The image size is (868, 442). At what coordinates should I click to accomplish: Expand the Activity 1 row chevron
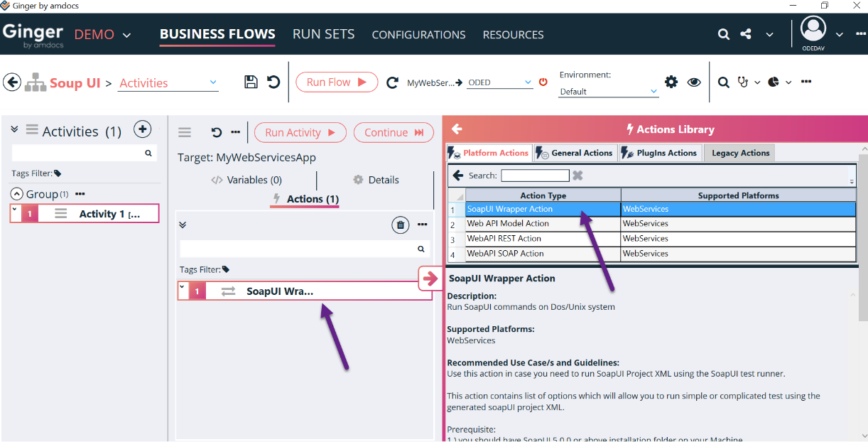click(x=14, y=210)
